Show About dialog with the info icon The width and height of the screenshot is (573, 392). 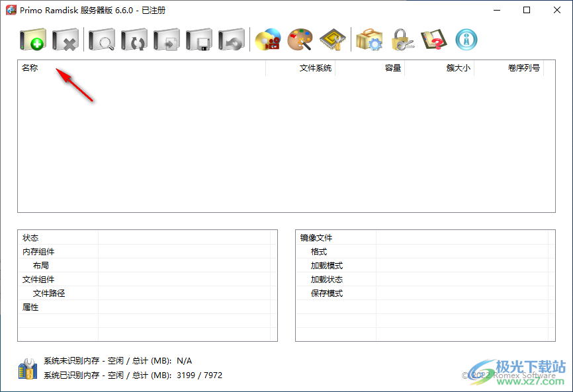coord(466,40)
